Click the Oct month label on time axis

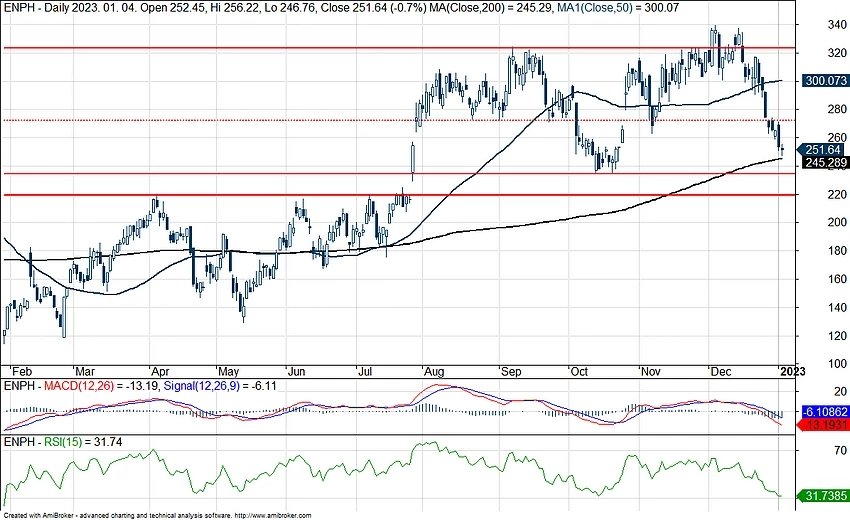click(x=579, y=372)
